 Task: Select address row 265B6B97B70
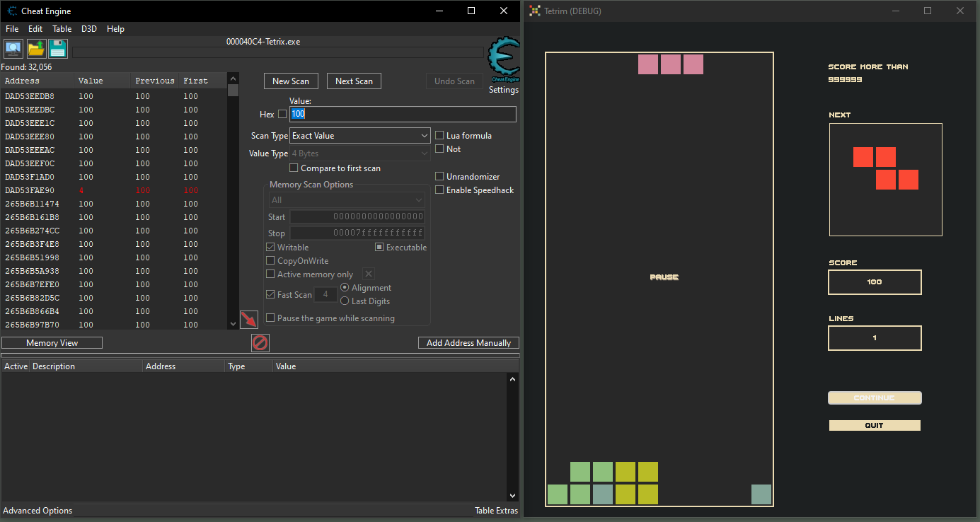(113, 325)
